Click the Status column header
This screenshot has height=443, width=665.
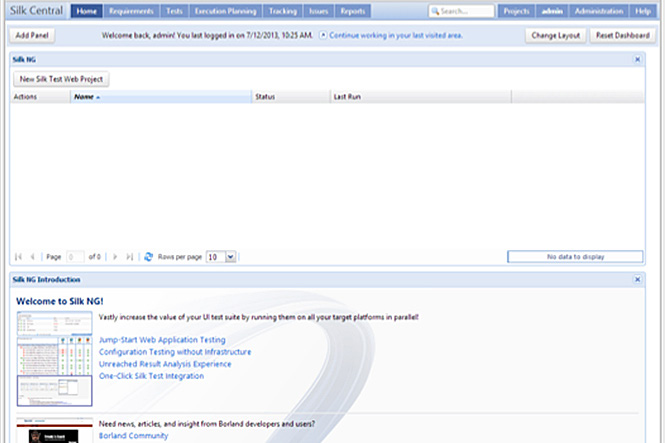pyautogui.click(x=291, y=97)
